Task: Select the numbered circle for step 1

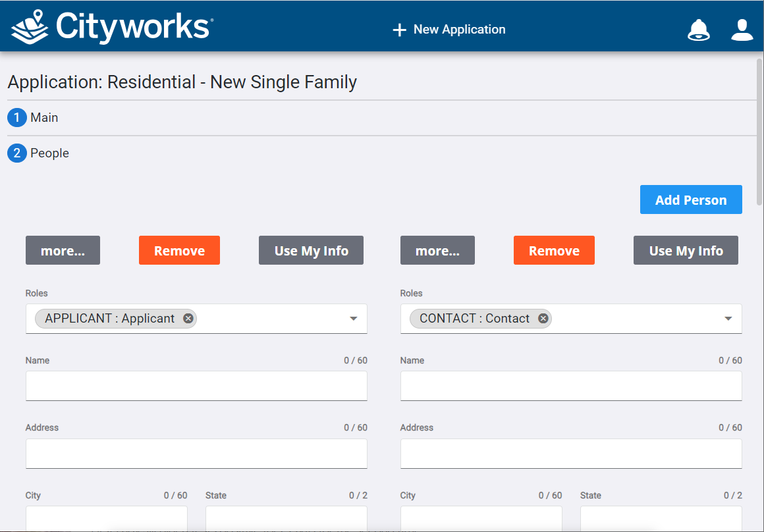Action: click(16, 117)
